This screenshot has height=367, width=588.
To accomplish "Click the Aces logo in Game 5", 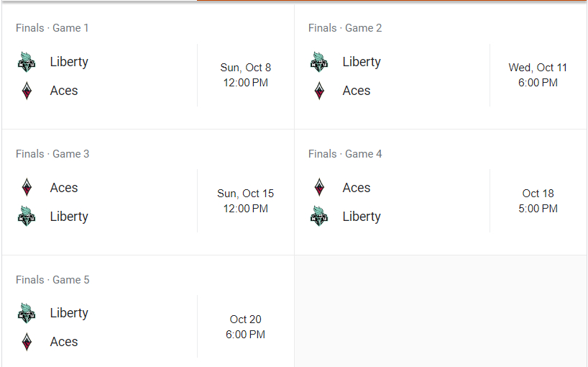I will [27, 342].
